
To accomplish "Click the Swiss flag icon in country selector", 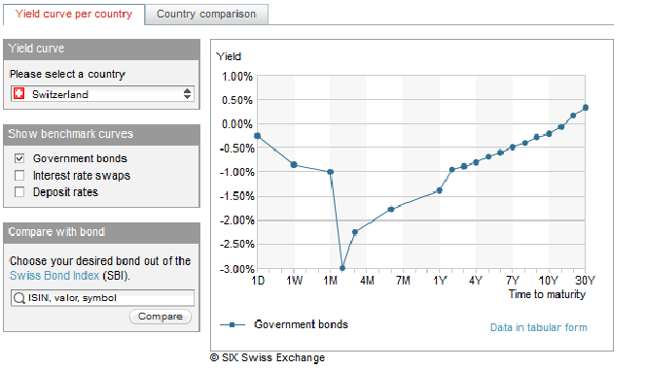I will pos(19,93).
